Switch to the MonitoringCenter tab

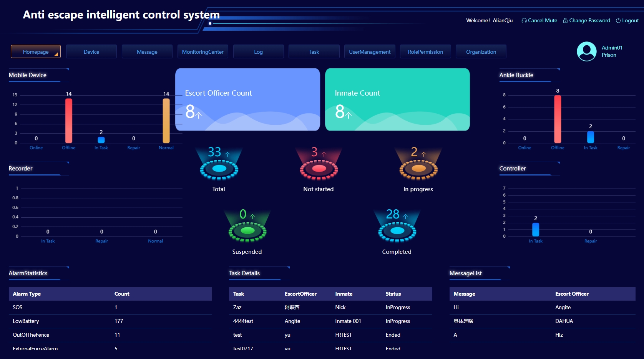tap(202, 52)
